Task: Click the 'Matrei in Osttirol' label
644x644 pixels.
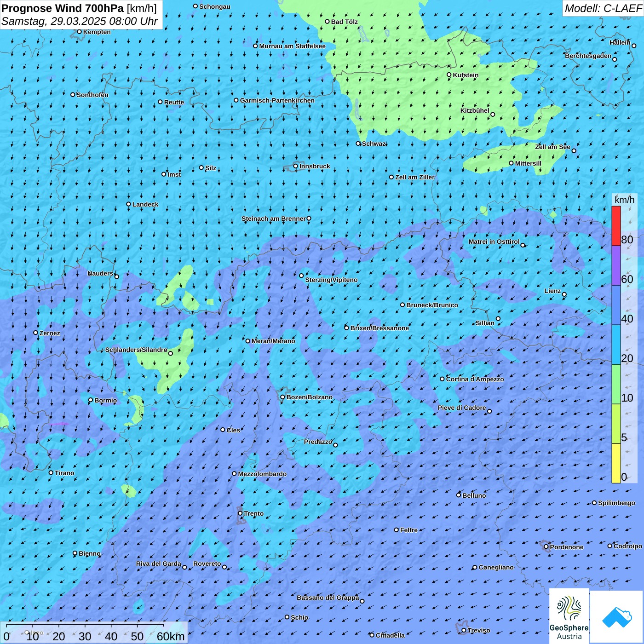Action: click(494, 241)
